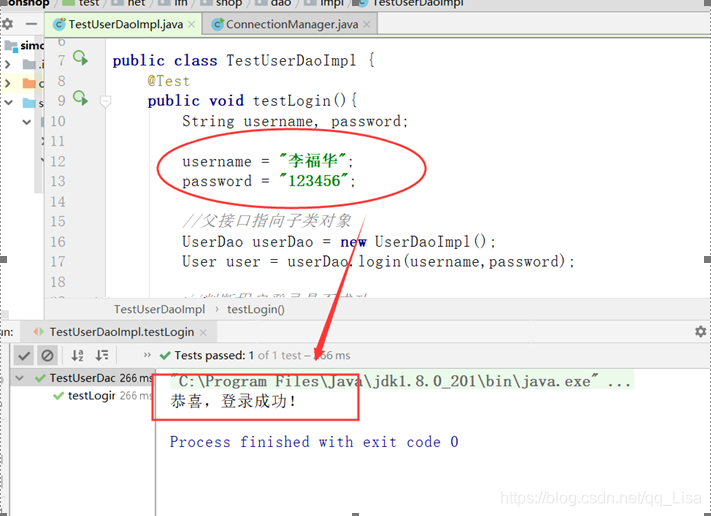Collapse the TestUserDao test tree node

(19, 377)
